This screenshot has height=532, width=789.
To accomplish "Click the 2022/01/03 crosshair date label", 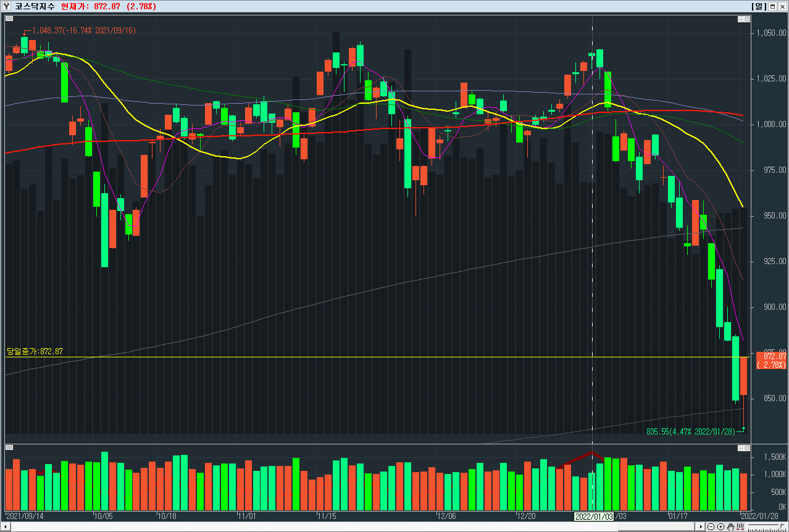I will point(593,516).
